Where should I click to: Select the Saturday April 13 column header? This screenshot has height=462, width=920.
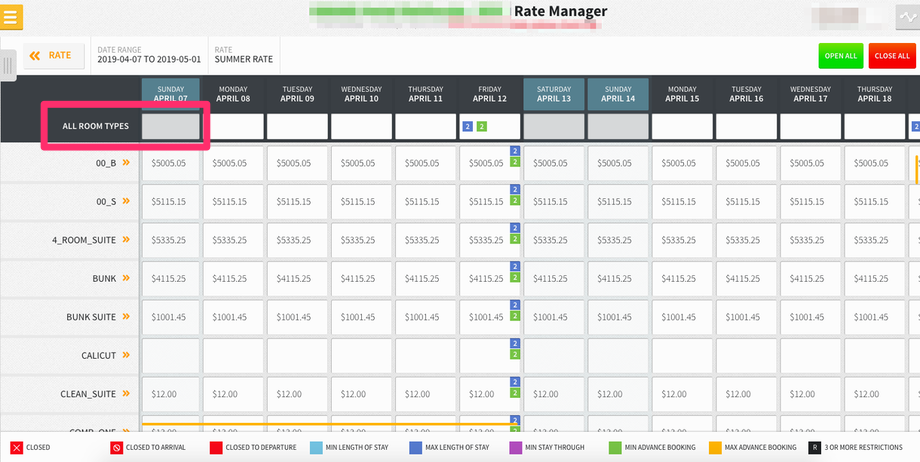[553, 94]
